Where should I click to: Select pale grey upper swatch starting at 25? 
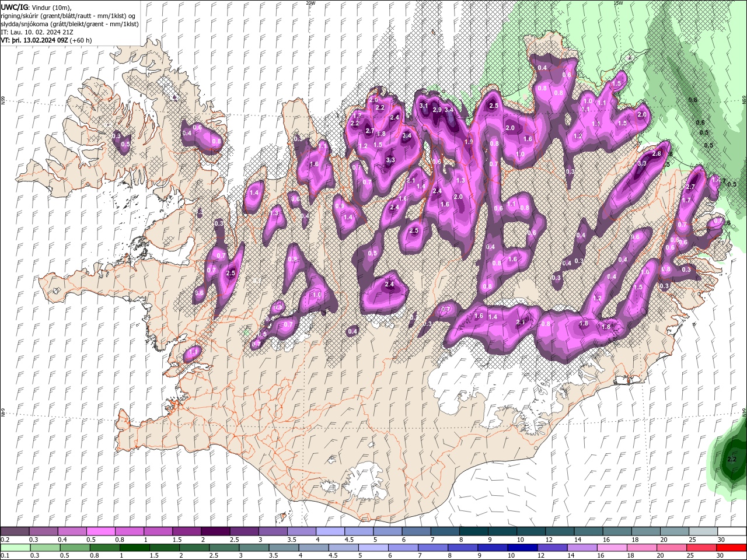702,531
